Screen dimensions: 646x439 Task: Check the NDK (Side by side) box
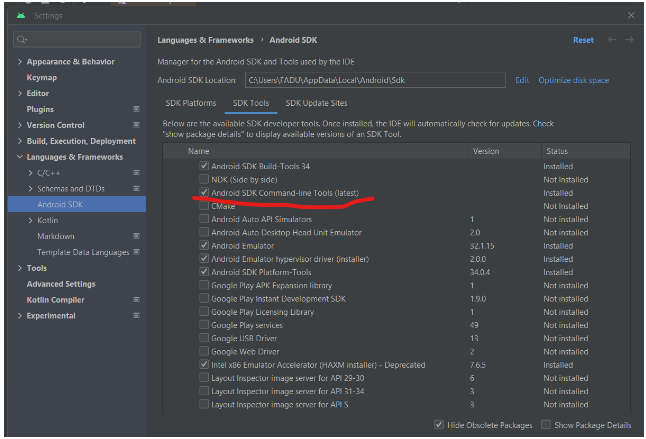(204, 179)
